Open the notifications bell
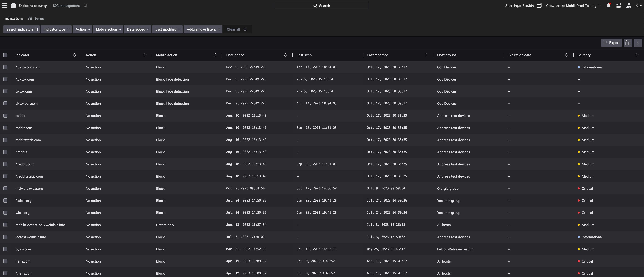The width and height of the screenshot is (644, 277). pos(608,6)
